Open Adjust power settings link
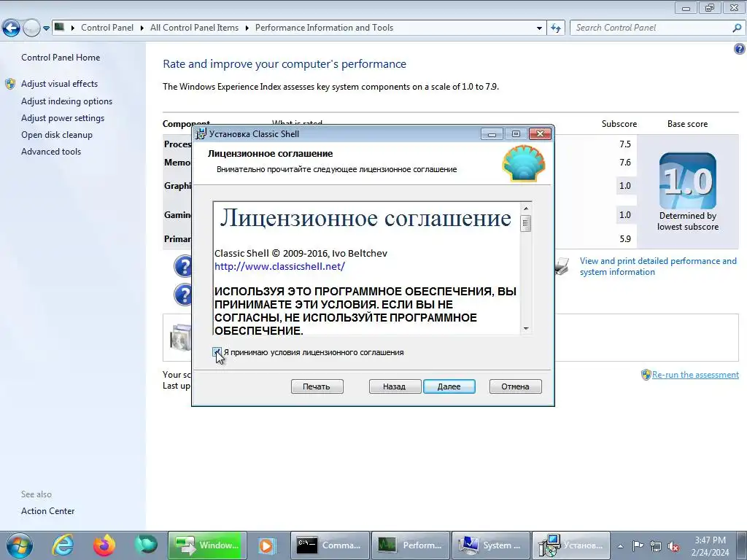Screen dimensions: 747x560 click(x=63, y=118)
